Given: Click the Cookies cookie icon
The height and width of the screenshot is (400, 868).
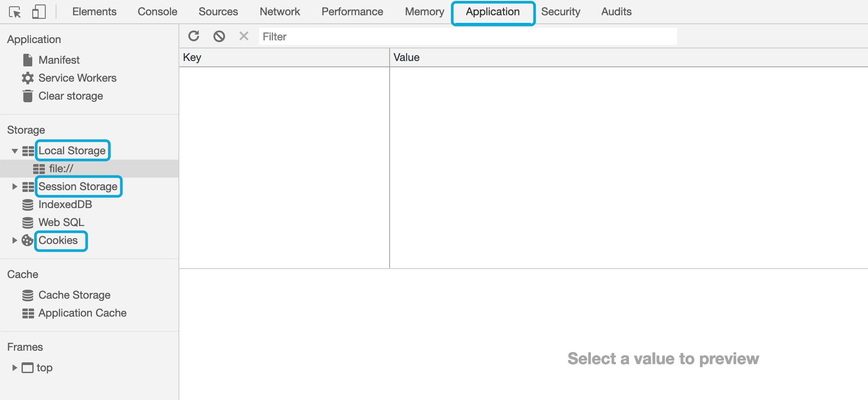Looking at the screenshot, I should point(28,240).
